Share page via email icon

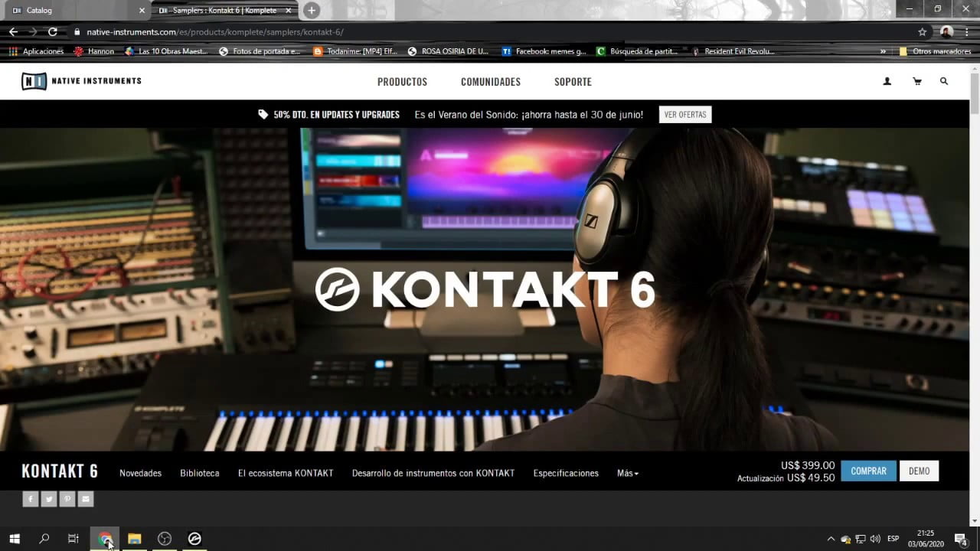coord(86,499)
